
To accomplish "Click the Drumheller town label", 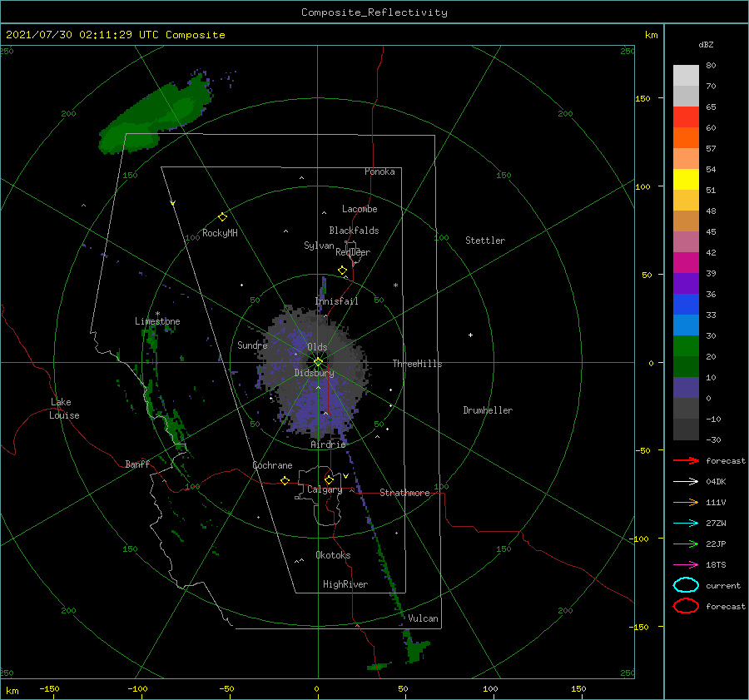I will point(488,410).
